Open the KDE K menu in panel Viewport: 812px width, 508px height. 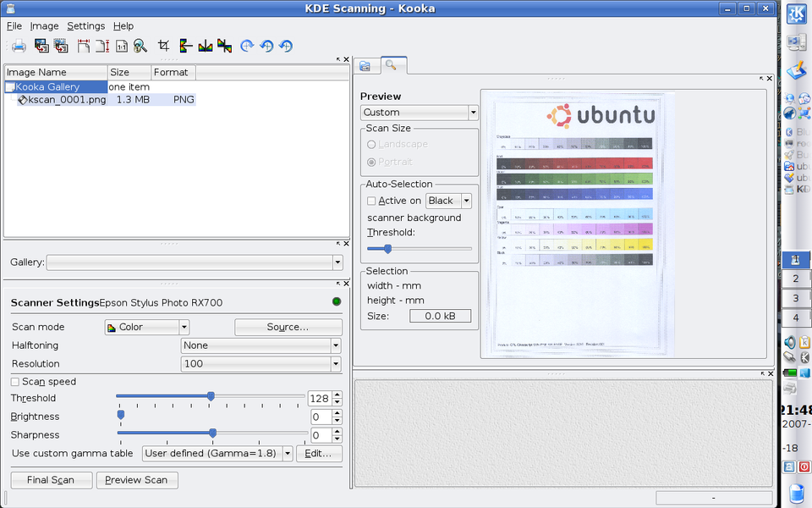[796, 14]
